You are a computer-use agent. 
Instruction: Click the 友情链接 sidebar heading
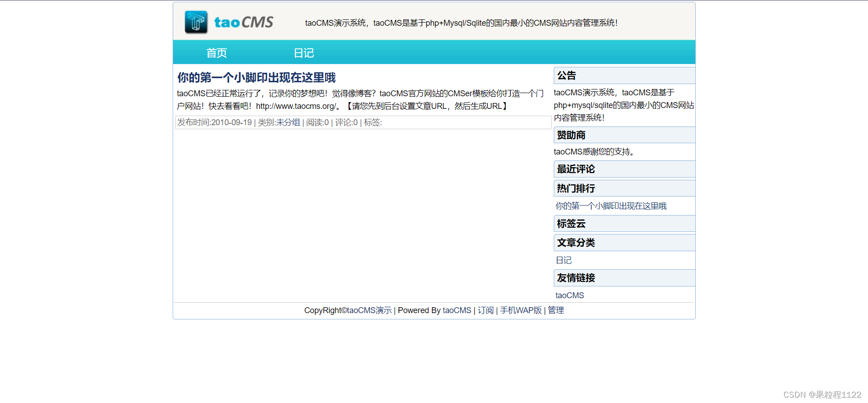[x=624, y=278]
